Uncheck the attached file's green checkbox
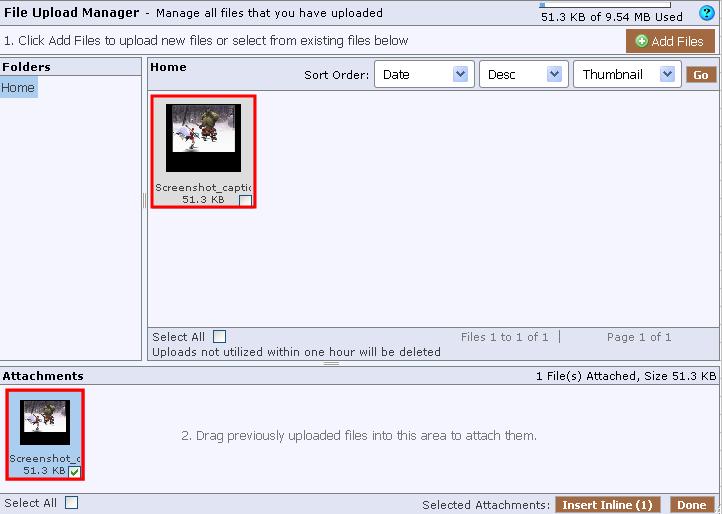Image resolution: width=722 pixels, height=514 pixels. click(75, 472)
